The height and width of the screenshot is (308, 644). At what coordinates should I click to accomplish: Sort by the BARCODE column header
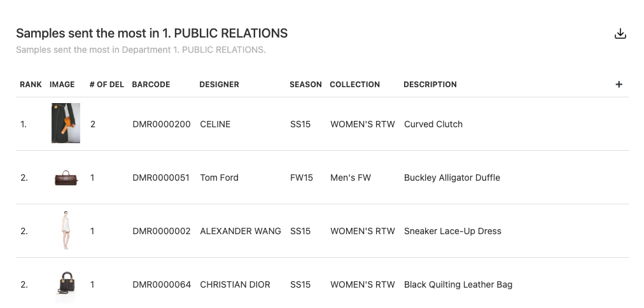click(151, 85)
